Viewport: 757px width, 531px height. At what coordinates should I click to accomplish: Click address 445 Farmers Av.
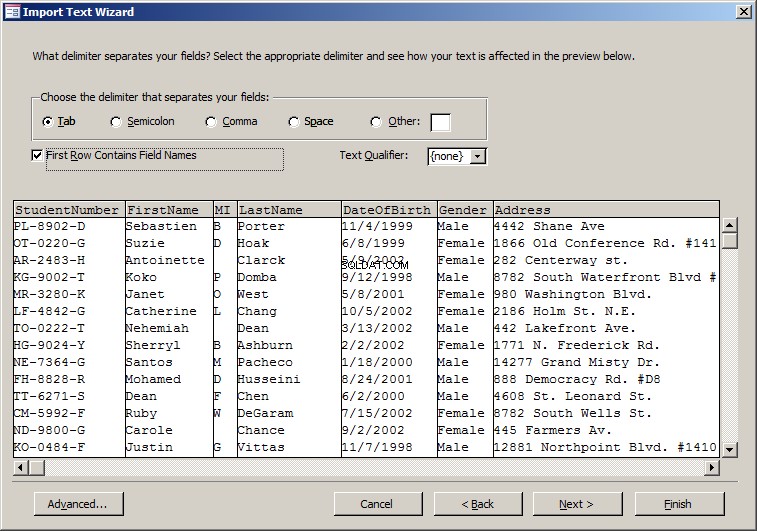[x=553, y=430]
